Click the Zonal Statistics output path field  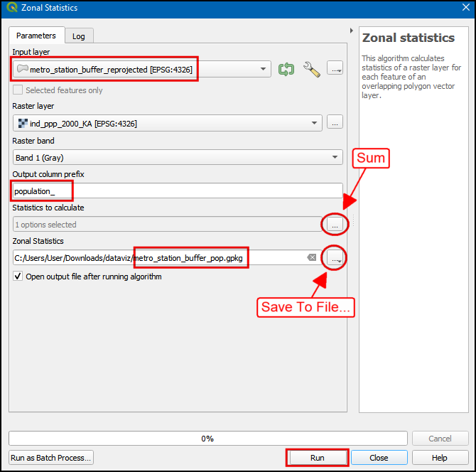[x=167, y=257]
